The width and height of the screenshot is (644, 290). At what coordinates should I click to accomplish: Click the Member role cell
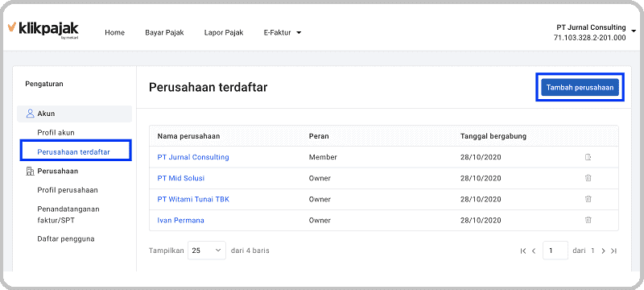coord(323,157)
